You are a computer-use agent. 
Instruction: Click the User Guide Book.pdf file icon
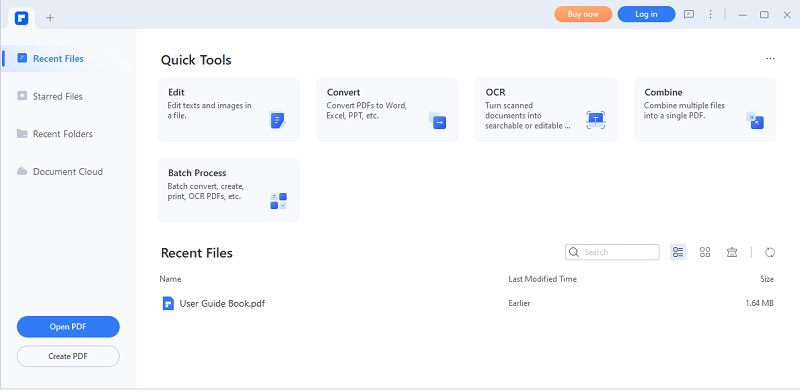(168, 304)
